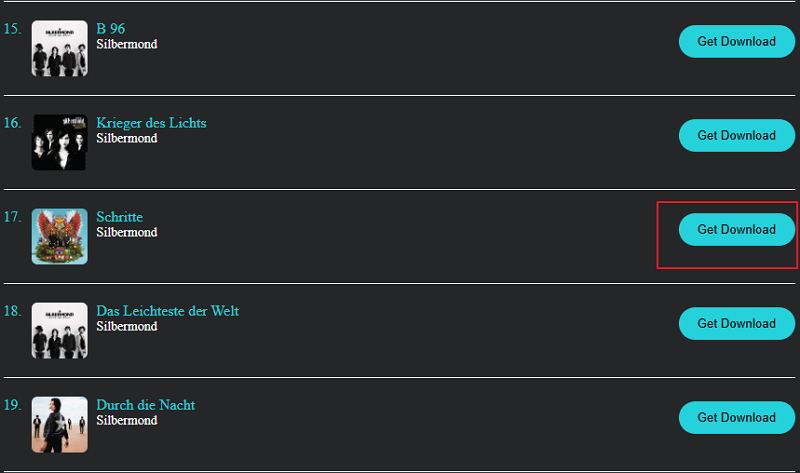Open the Durch die Nacht cover thumbnail

tap(60, 424)
